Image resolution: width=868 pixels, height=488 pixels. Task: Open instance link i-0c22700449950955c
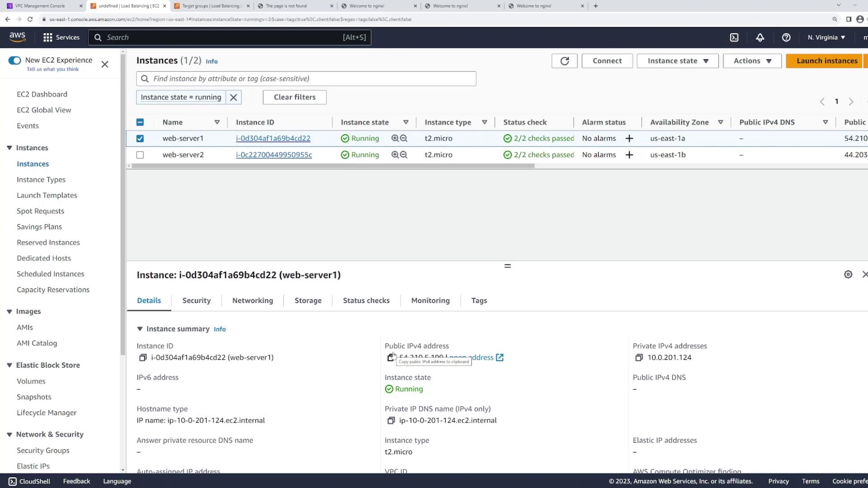(274, 155)
